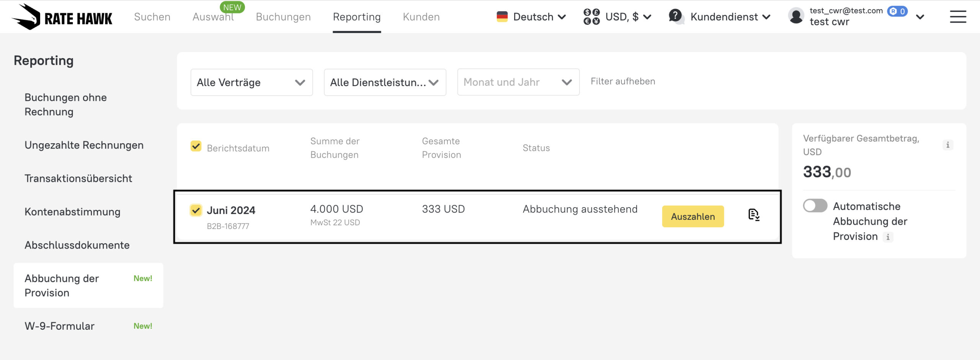This screenshot has width=980, height=360.
Task: Click the Filter aufheben link
Action: (623, 82)
